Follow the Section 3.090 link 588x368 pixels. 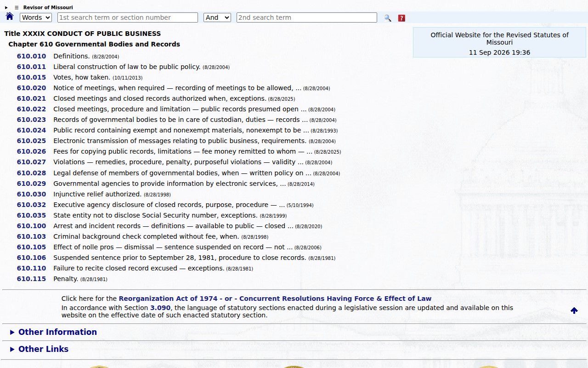(160, 308)
